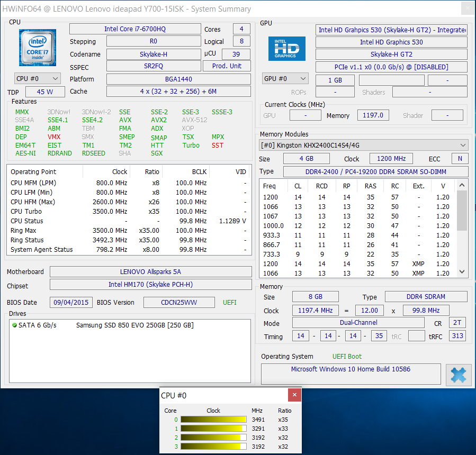Click the cache 4 x (32 + 32 + 256) + 6M field
Image resolution: width=476 pixels, height=455 pixels.
click(178, 92)
